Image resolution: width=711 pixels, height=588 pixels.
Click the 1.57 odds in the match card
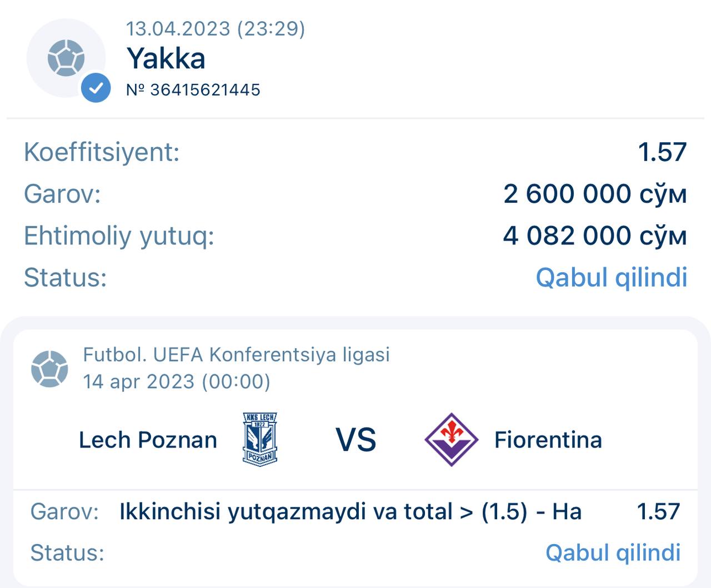[658, 511]
